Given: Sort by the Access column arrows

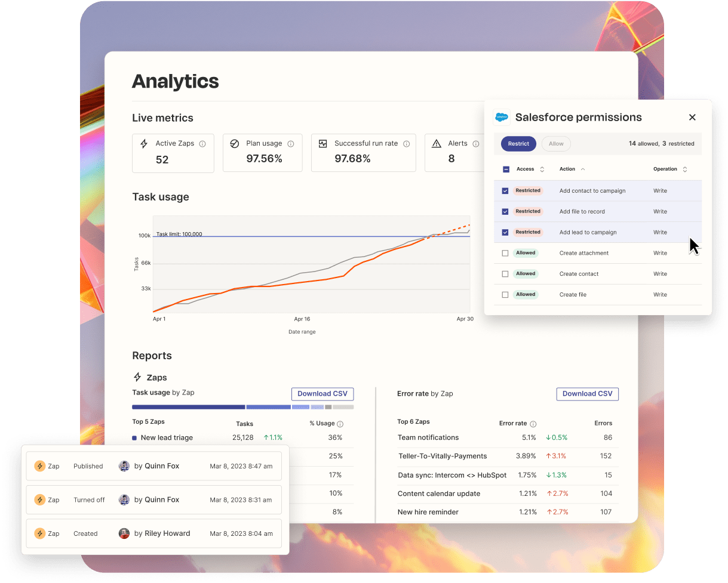Looking at the screenshot, I should [542, 169].
